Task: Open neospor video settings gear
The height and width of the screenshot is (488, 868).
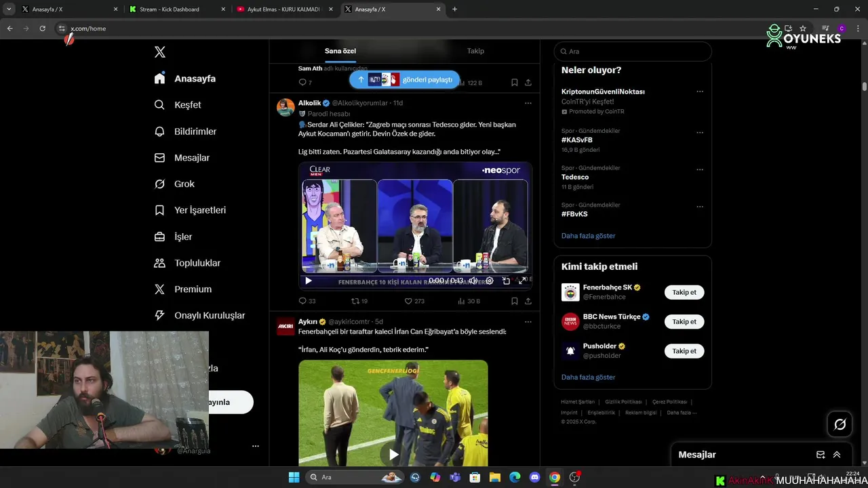Action: tap(490, 281)
